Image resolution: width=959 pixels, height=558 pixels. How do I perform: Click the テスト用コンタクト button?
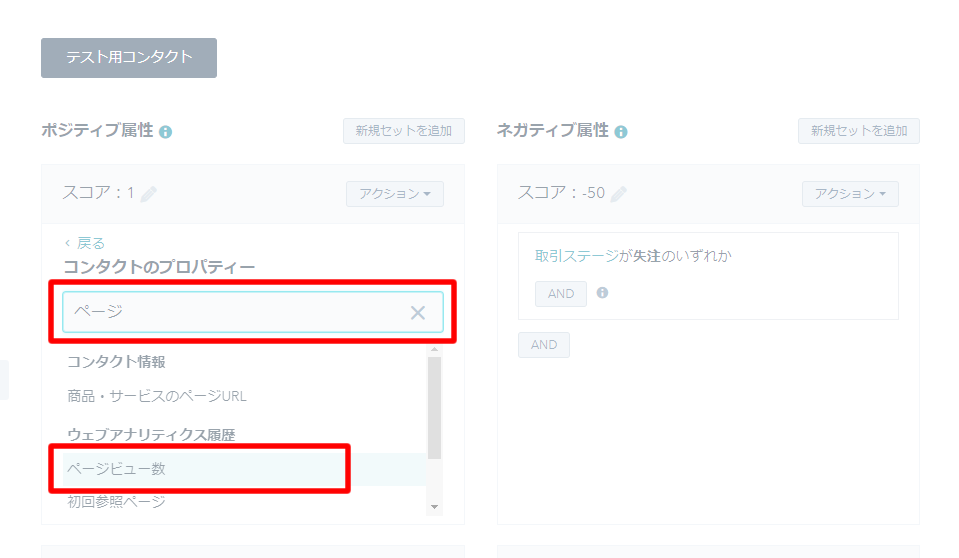point(128,58)
